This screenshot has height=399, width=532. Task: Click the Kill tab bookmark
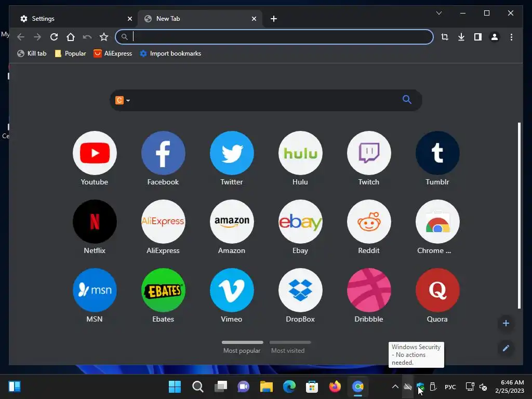[32, 54]
